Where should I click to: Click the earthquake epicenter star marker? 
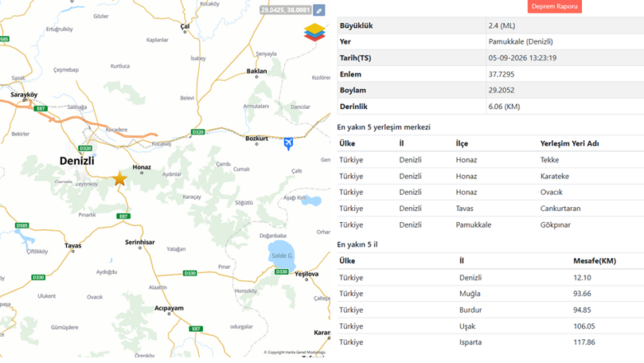120,179
